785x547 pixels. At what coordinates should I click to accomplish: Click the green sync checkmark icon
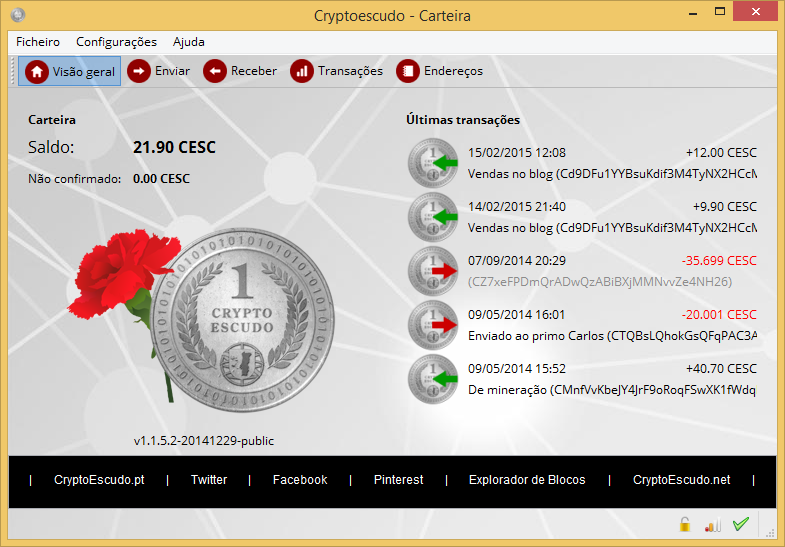[x=741, y=524]
